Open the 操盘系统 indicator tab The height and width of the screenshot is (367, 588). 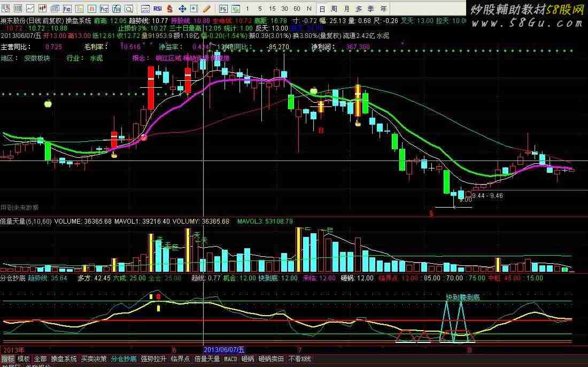(64, 359)
